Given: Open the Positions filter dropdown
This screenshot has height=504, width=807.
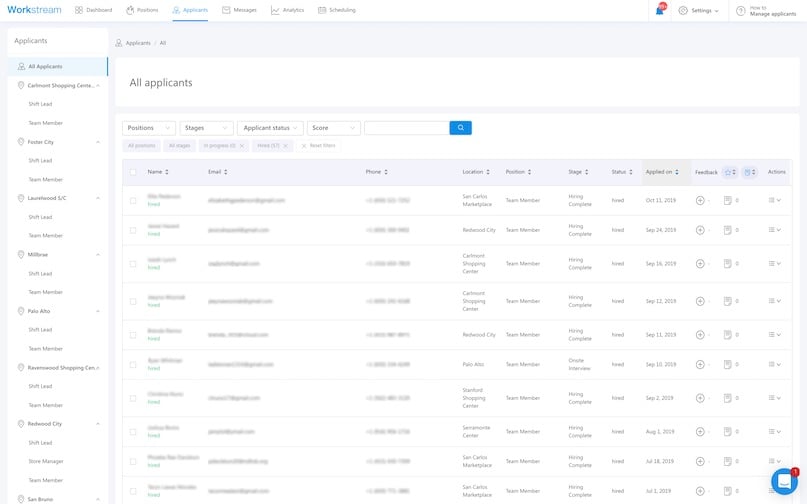Looking at the screenshot, I should pos(149,128).
